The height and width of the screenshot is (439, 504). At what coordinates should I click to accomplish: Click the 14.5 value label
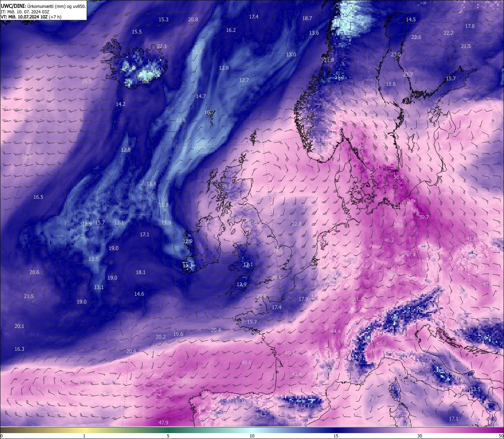[x=411, y=20]
